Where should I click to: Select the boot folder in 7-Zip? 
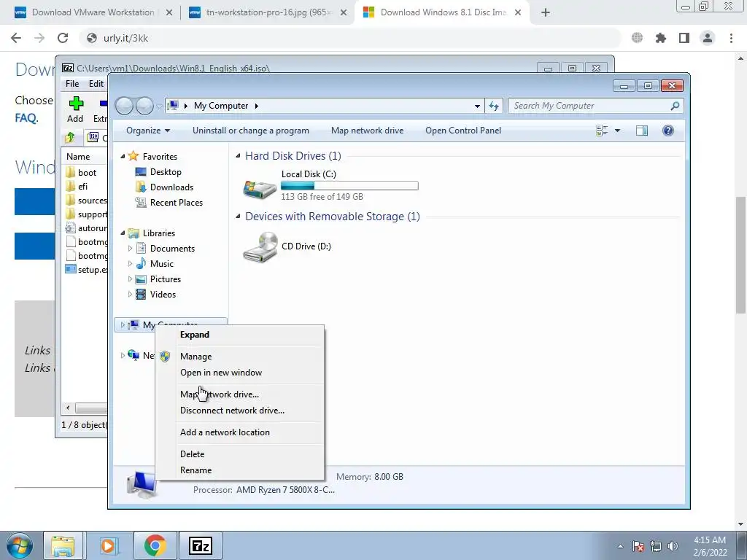click(88, 172)
